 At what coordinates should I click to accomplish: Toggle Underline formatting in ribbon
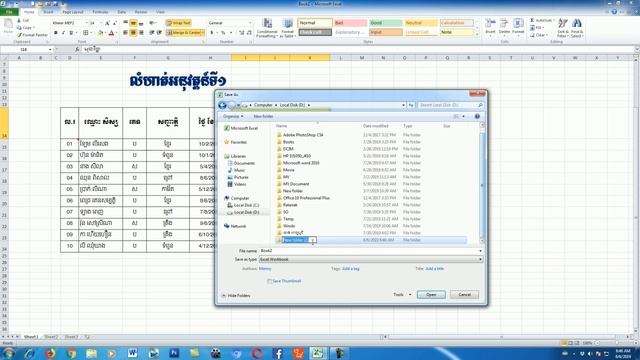[71, 33]
